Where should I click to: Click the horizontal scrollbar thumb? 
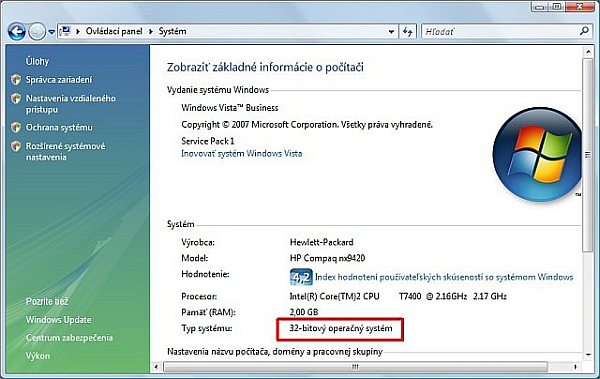click(x=355, y=367)
